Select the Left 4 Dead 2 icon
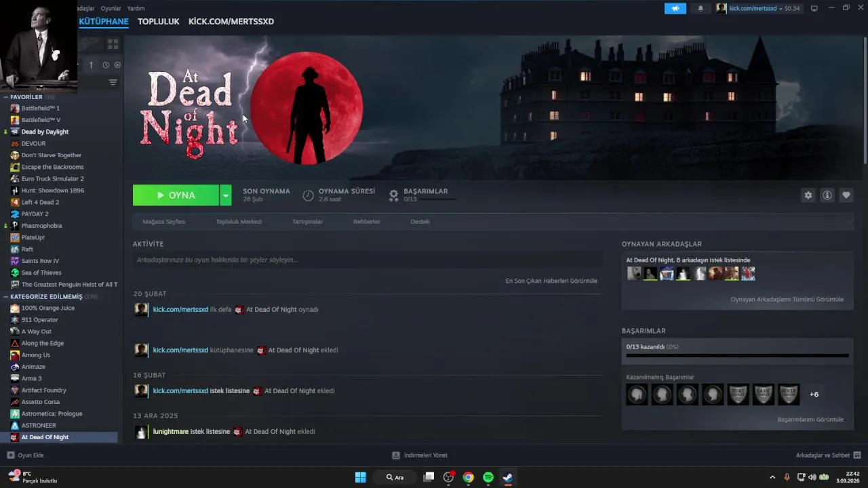868x488 pixels. point(15,202)
